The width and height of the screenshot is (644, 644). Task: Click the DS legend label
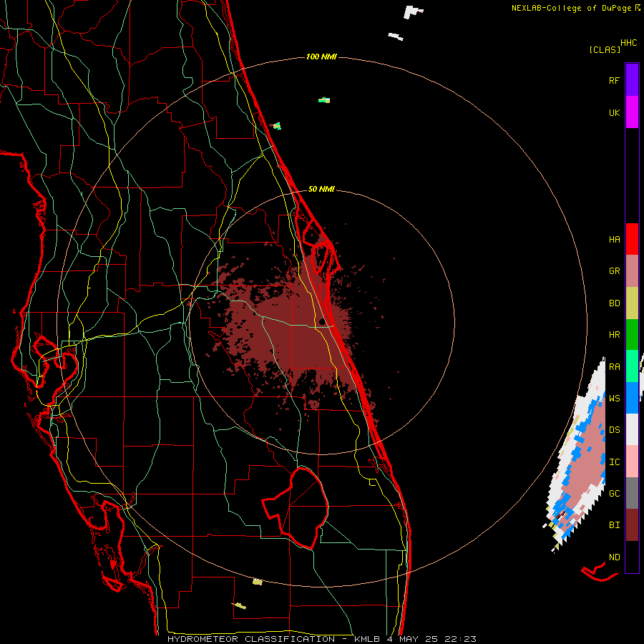(x=614, y=430)
